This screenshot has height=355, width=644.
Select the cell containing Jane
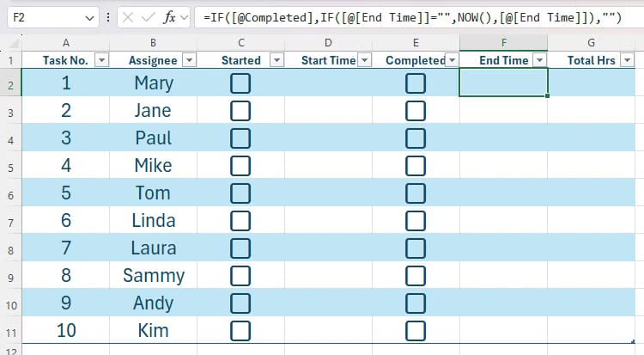pos(153,111)
